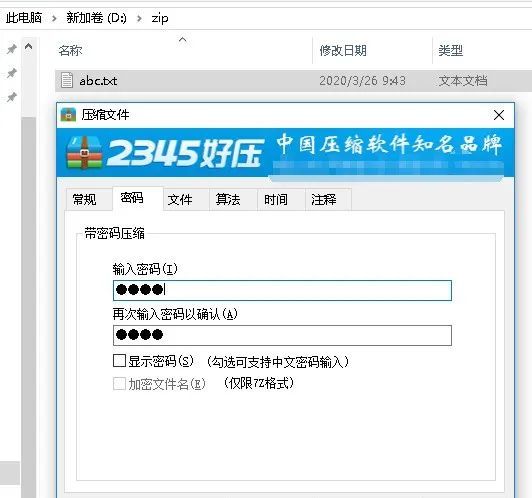Click the navigation pane scroll-up arrow
532x498 pixels.
[28, 46]
